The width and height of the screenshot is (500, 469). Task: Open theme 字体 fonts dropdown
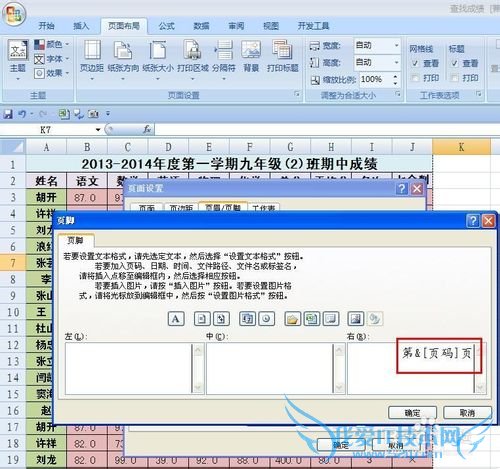click(52, 59)
